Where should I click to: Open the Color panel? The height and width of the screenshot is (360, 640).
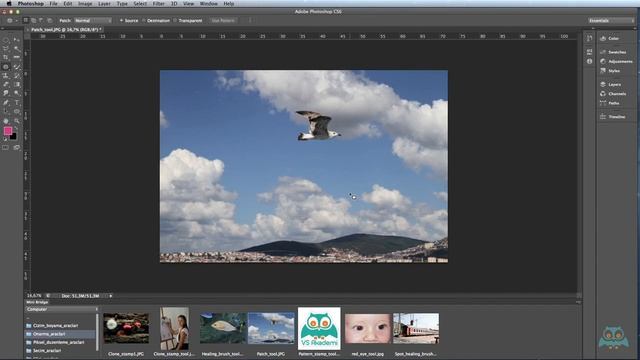pos(610,38)
